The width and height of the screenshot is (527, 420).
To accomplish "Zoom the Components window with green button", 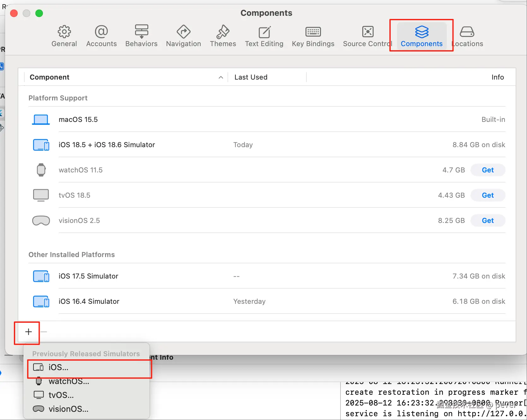I will pos(39,13).
